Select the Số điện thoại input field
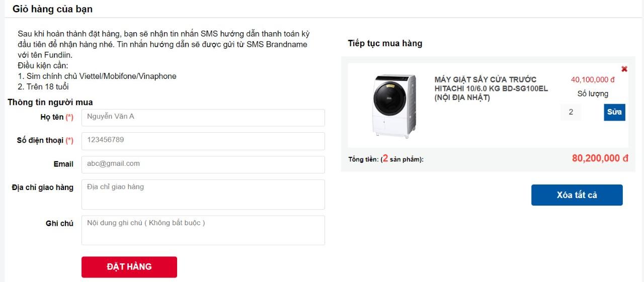 pyautogui.click(x=203, y=141)
